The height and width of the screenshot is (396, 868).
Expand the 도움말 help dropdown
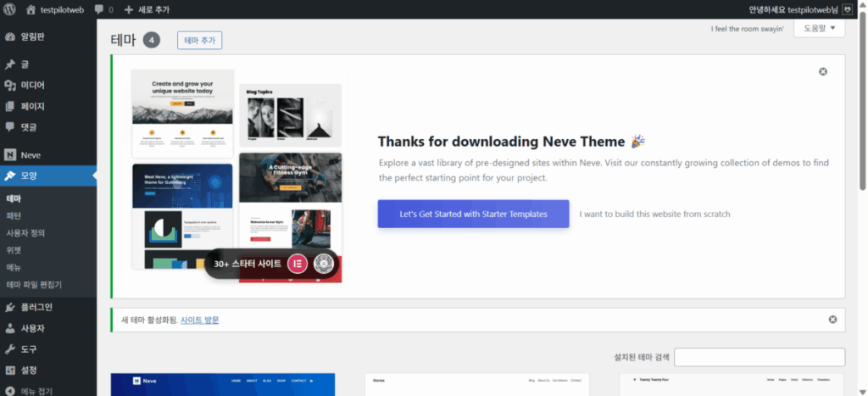point(819,29)
